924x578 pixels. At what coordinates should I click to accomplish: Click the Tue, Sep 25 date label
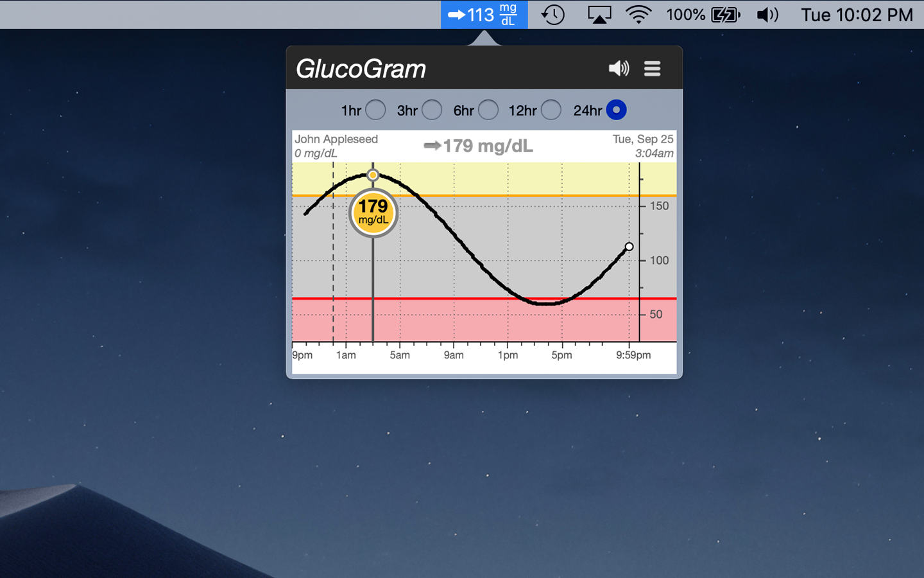click(642, 139)
